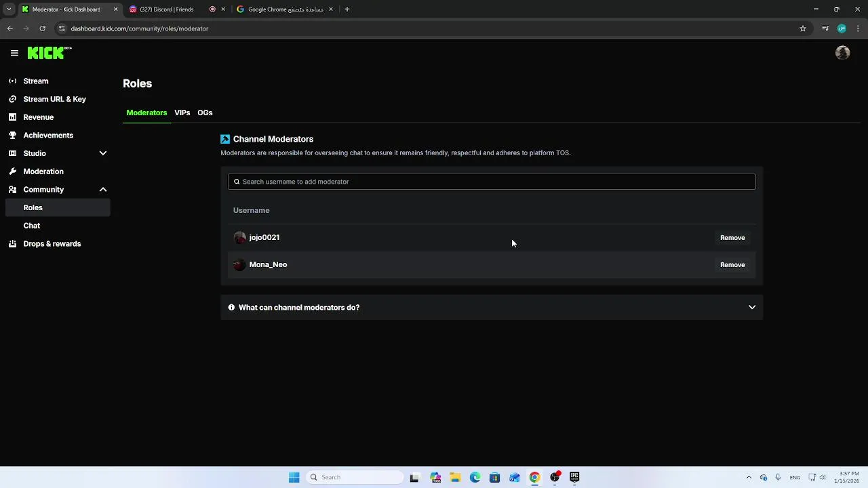Remove jojo0021 as moderator
This screenshot has height=488, width=868.
coord(732,237)
